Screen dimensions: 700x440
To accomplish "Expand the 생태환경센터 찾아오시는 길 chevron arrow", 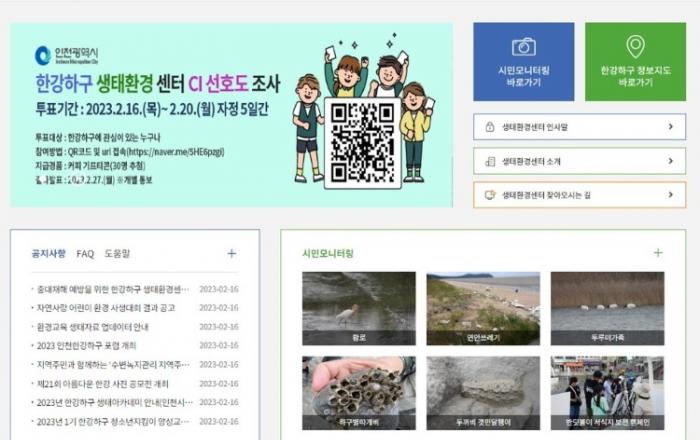I will (671, 195).
